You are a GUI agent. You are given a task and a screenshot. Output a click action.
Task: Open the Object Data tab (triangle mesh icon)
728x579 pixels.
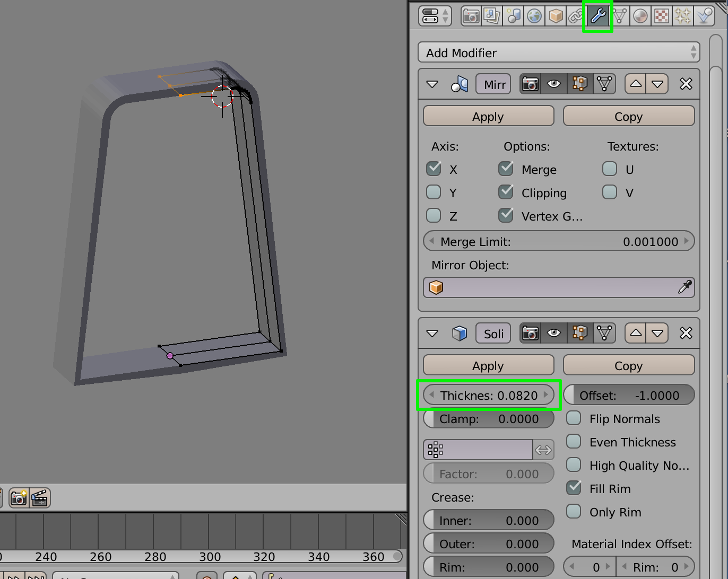(620, 16)
